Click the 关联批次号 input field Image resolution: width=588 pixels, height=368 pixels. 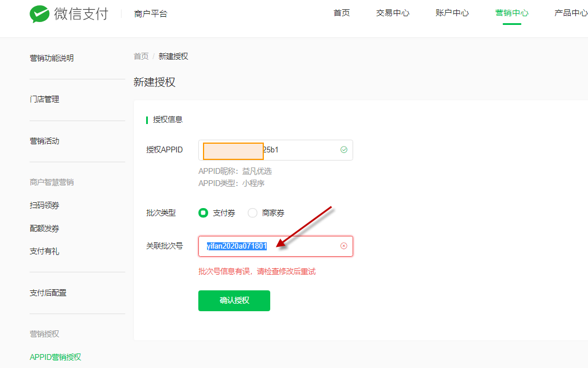[x=275, y=246]
